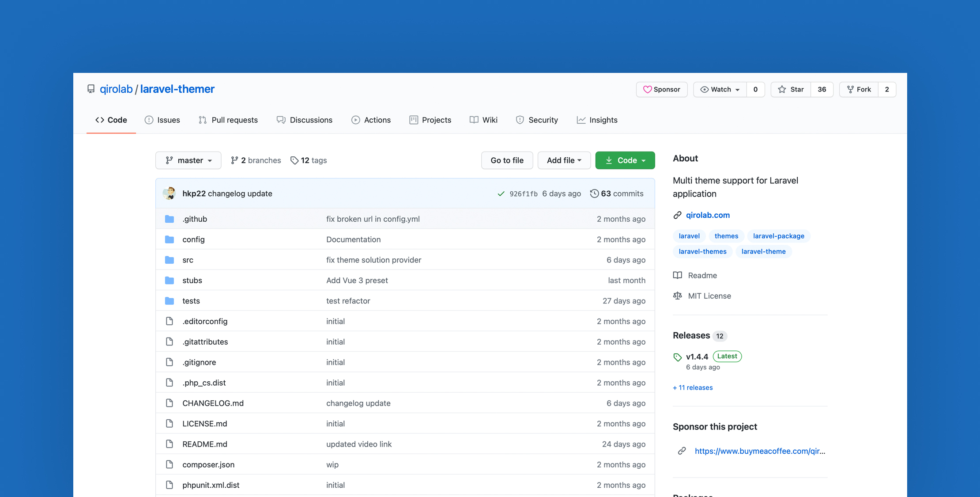The image size is (980, 497).
Task: Click the tag icon next to v1.4.4
Action: (678, 357)
